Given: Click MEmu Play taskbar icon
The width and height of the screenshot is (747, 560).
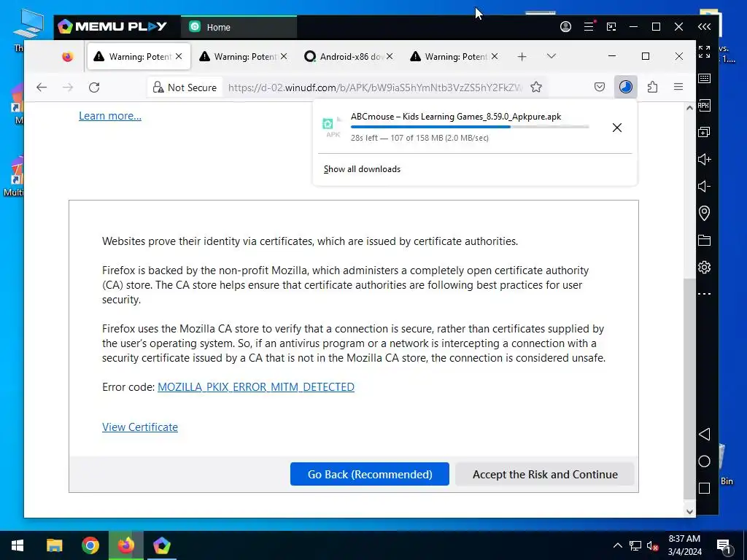Looking at the screenshot, I should (161, 545).
